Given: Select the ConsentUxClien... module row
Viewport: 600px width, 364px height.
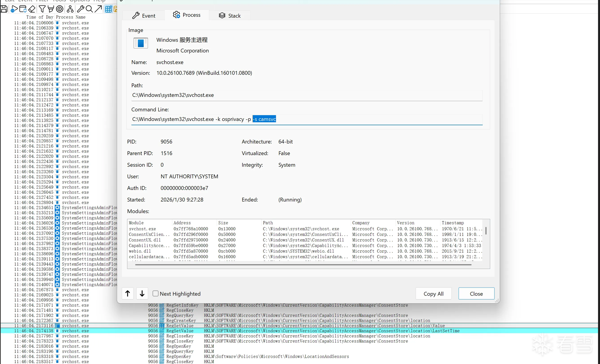Looking at the screenshot, I should pyautogui.click(x=305, y=234).
